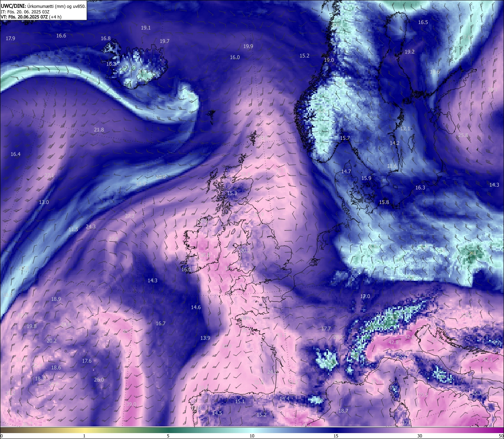Click the 19.7 value east of Iceland
The height and width of the screenshot is (439, 504).
[x=165, y=41]
